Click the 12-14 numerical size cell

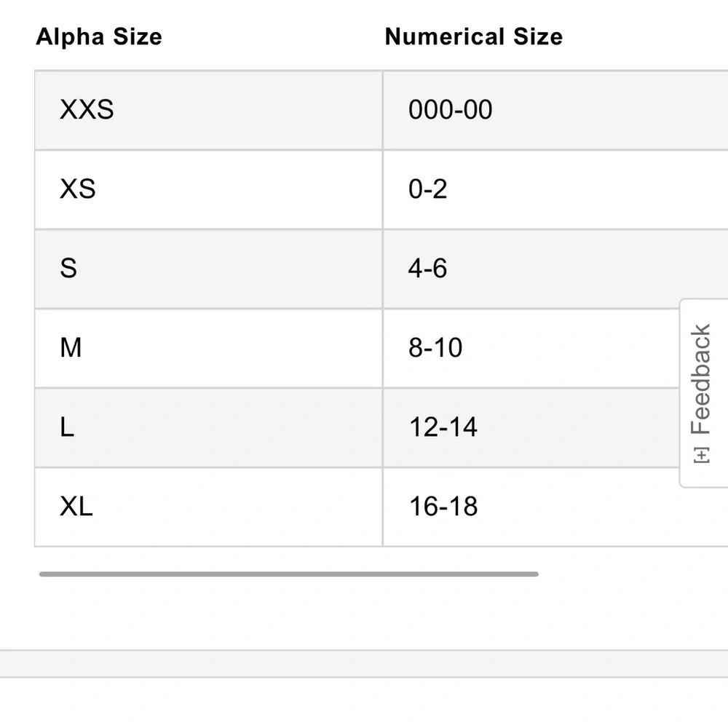(443, 427)
